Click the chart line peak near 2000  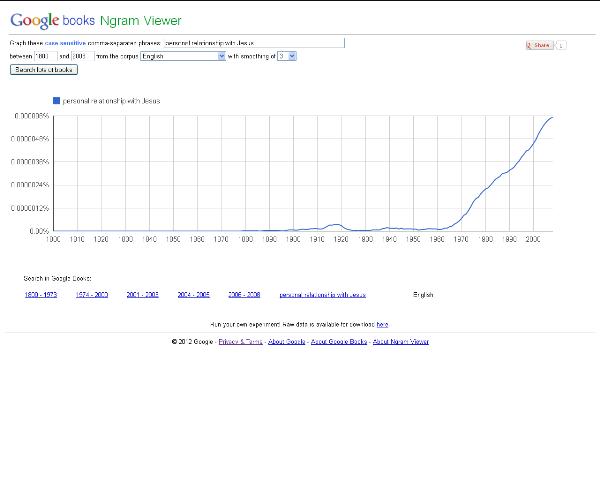(x=551, y=118)
